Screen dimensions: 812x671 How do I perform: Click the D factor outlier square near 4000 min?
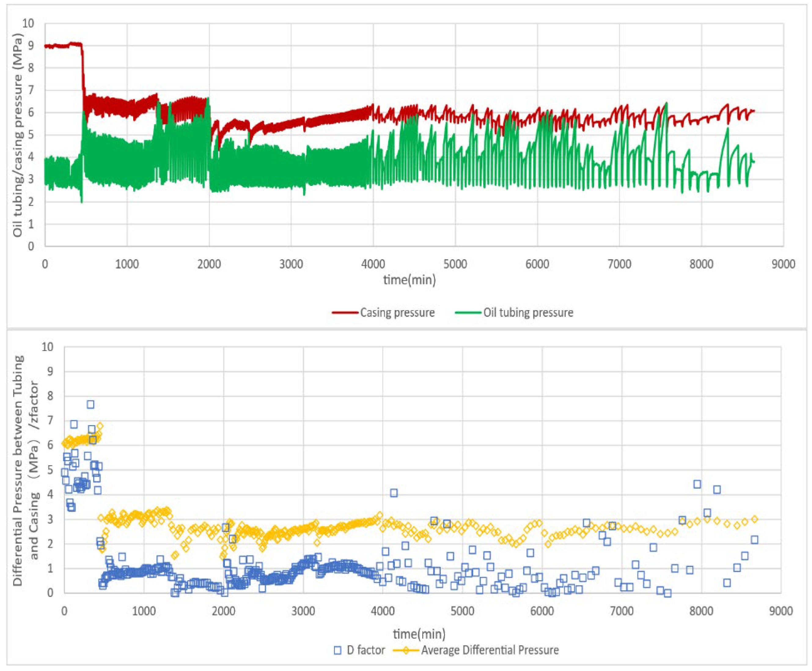(x=394, y=493)
